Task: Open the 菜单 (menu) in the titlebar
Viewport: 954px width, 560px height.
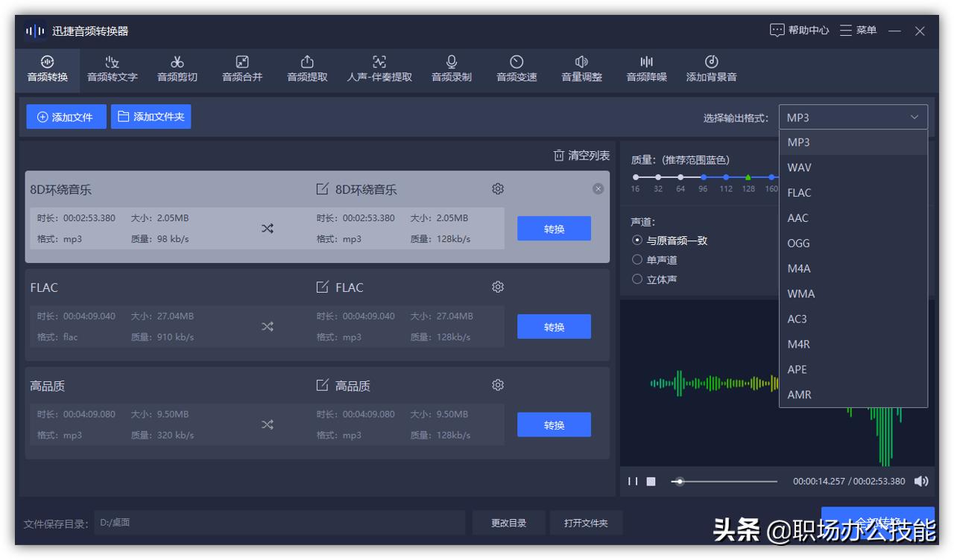Action: (x=858, y=31)
